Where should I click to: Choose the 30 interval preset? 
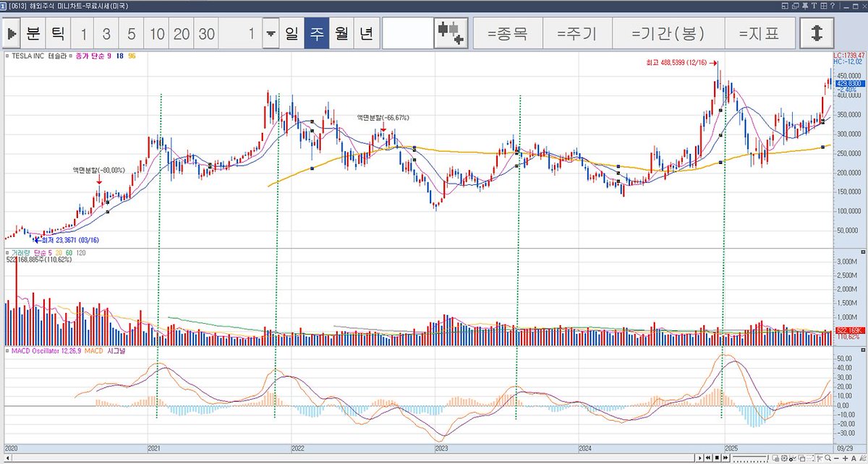pyautogui.click(x=207, y=34)
